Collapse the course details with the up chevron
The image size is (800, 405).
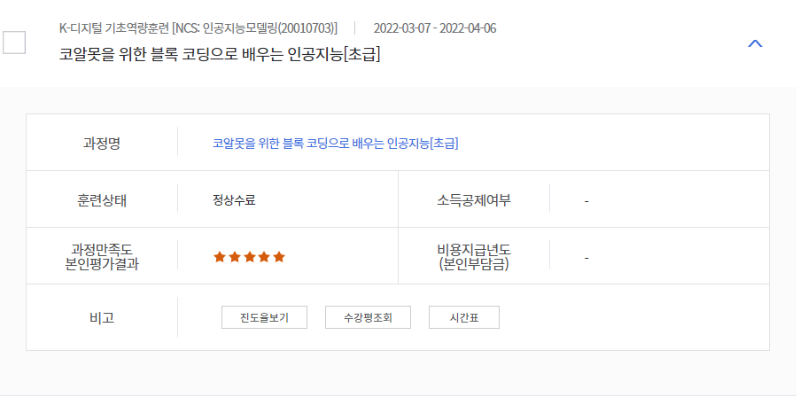coord(755,44)
